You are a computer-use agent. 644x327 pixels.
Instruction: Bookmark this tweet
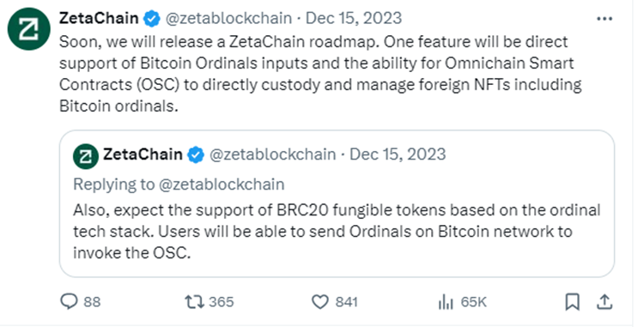[572, 302]
